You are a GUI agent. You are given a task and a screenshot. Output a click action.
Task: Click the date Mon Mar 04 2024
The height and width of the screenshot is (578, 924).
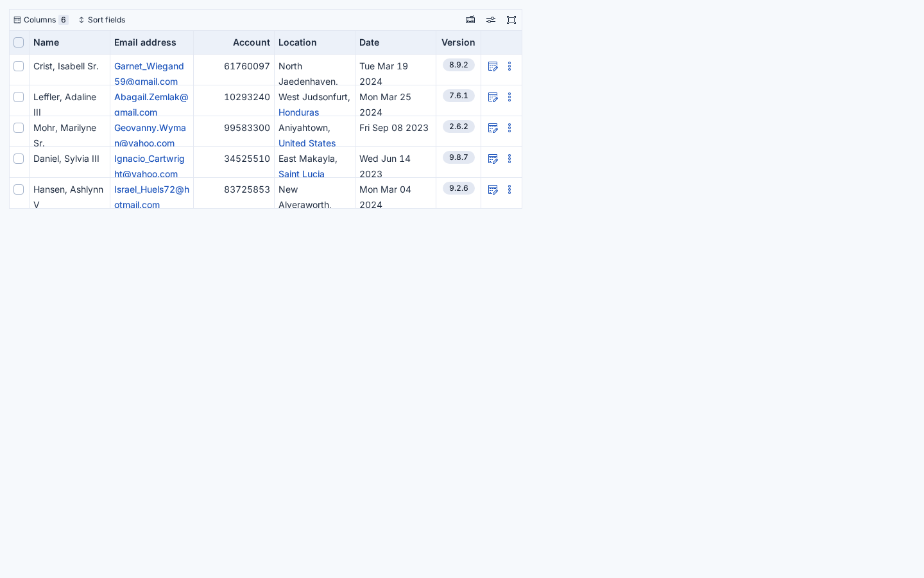tap(385, 197)
